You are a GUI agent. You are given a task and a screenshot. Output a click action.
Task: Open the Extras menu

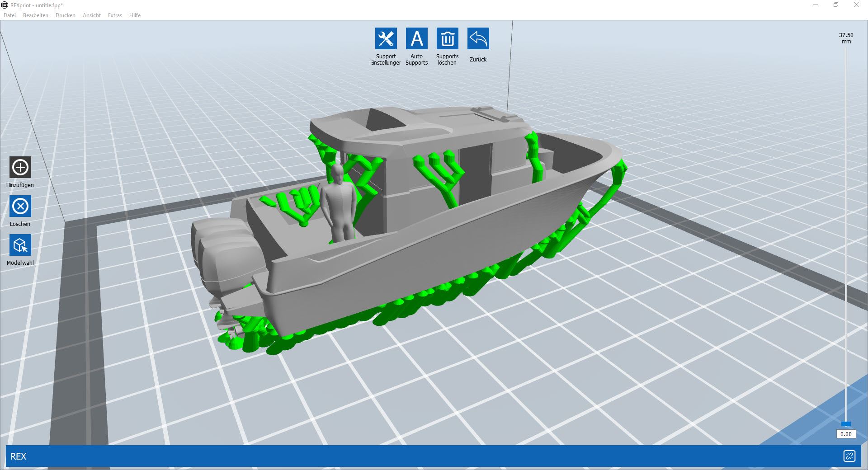[x=115, y=15]
